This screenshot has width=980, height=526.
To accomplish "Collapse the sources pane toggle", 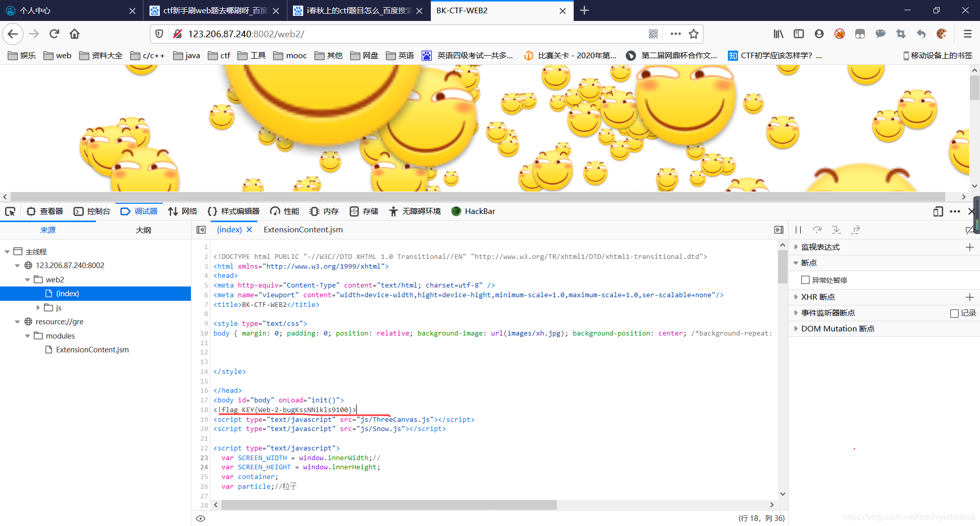I will click(x=201, y=230).
